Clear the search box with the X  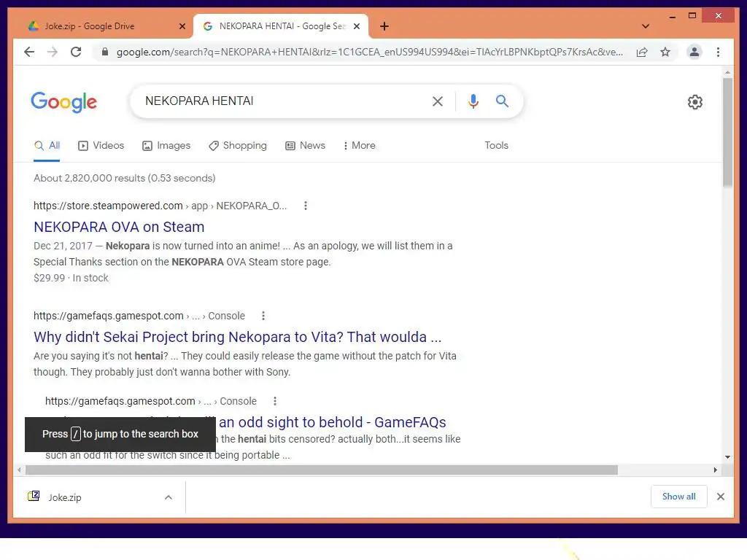[x=438, y=101]
